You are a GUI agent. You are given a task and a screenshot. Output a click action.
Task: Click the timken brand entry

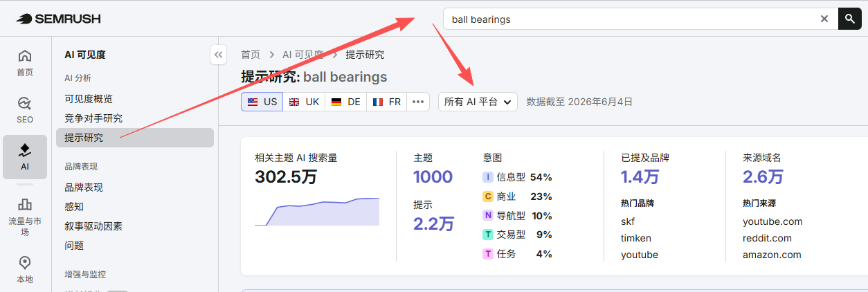(636, 238)
